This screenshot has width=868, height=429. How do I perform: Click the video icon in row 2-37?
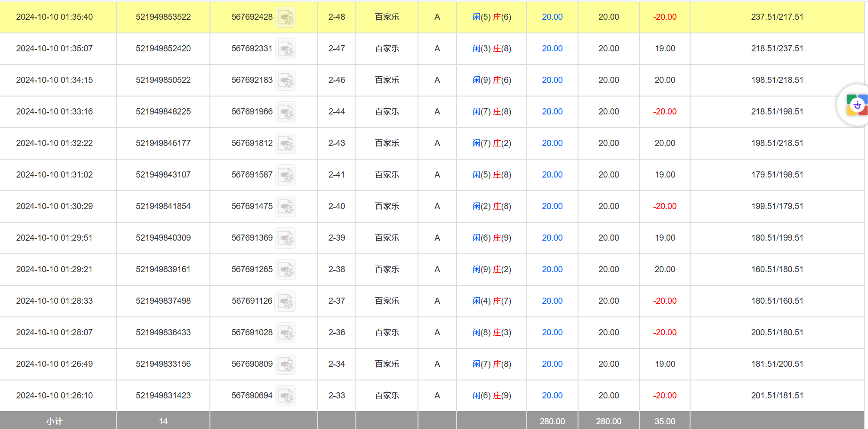click(x=285, y=301)
